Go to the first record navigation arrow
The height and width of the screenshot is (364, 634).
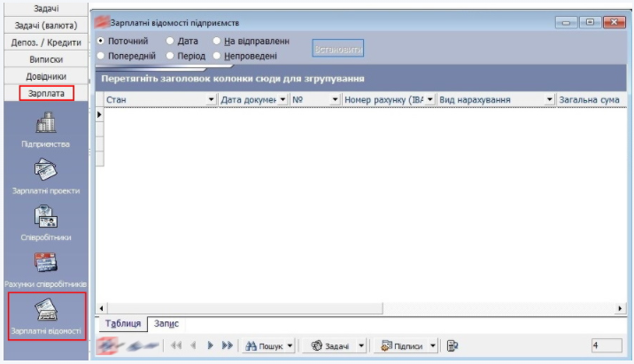click(176, 345)
